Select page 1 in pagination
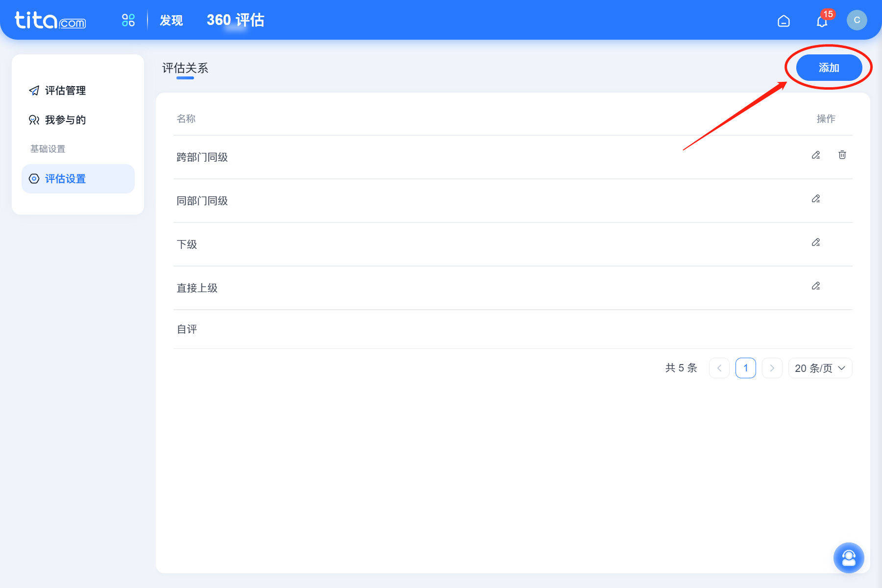Image resolution: width=882 pixels, height=588 pixels. click(746, 368)
